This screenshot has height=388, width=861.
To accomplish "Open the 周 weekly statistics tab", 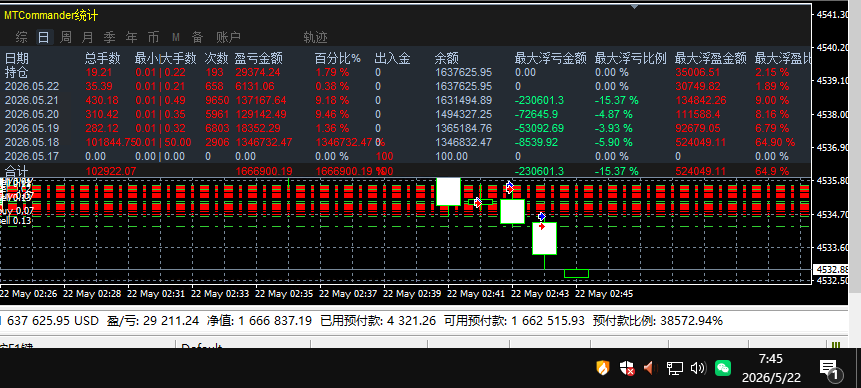I will tap(65, 37).
